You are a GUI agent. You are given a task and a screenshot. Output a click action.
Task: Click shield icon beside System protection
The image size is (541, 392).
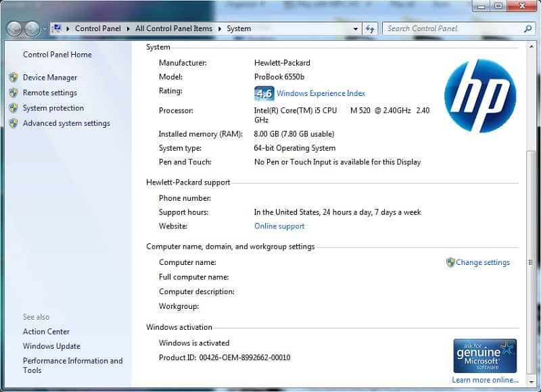[x=14, y=108]
